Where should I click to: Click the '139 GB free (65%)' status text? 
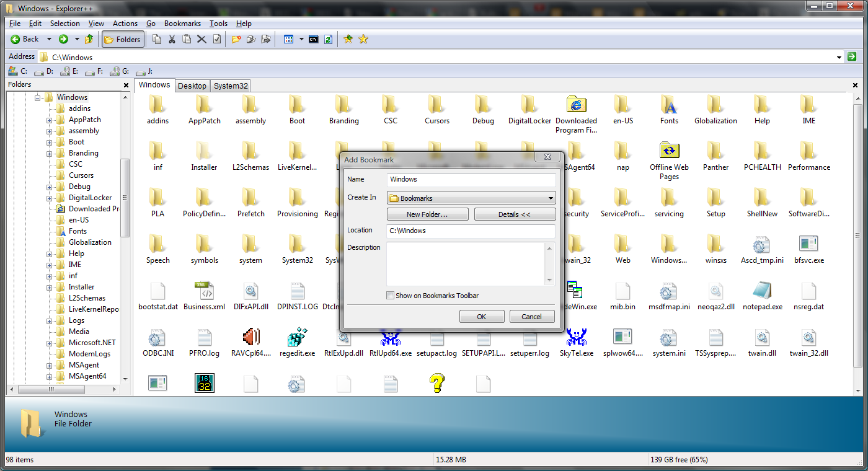click(679, 460)
